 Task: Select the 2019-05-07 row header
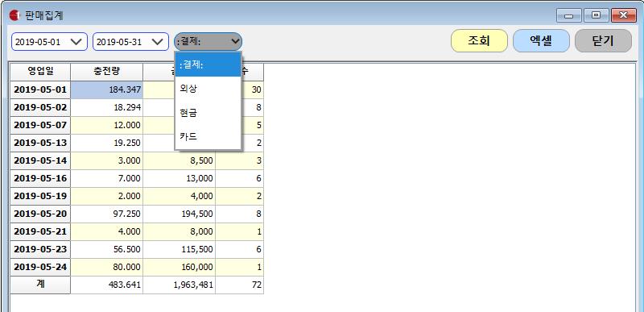tap(40, 125)
